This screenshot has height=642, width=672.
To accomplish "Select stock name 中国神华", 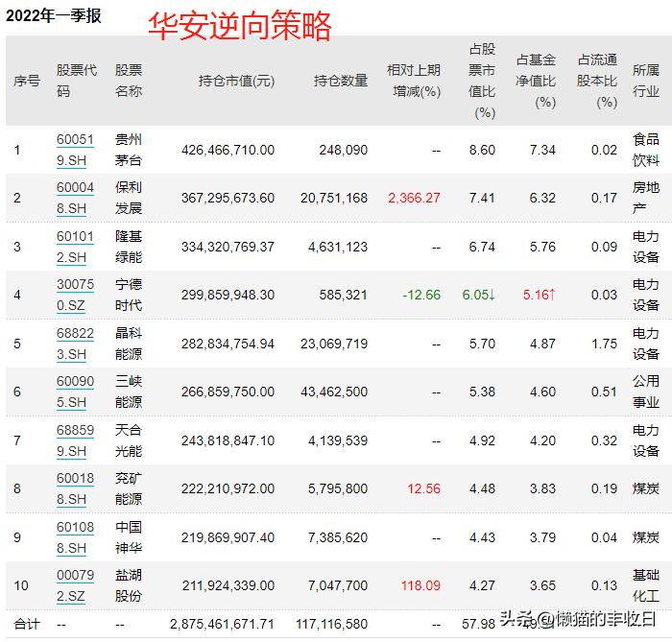I will click(128, 537).
